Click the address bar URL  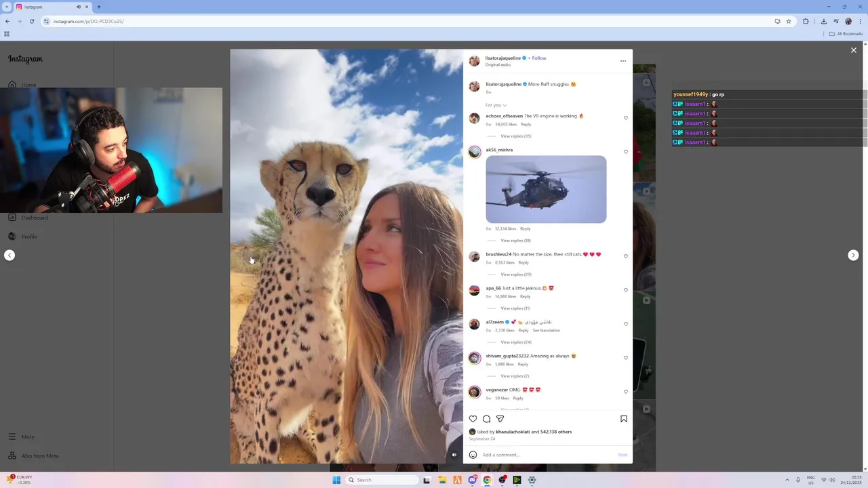click(88, 21)
